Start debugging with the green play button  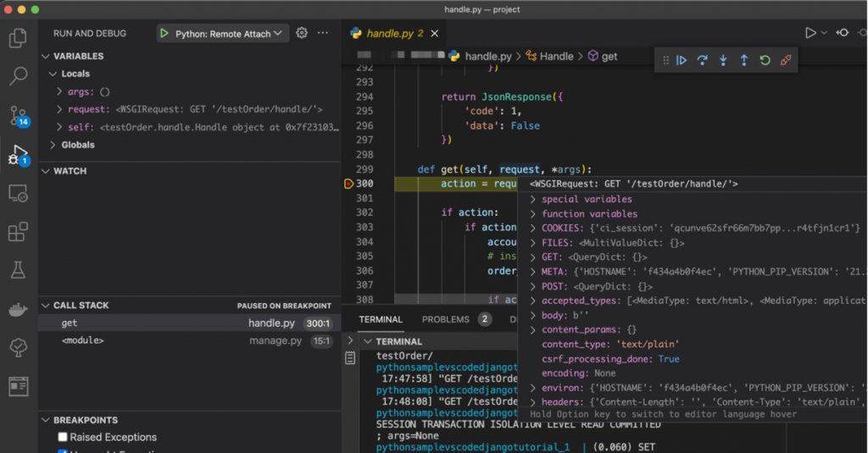164,33
